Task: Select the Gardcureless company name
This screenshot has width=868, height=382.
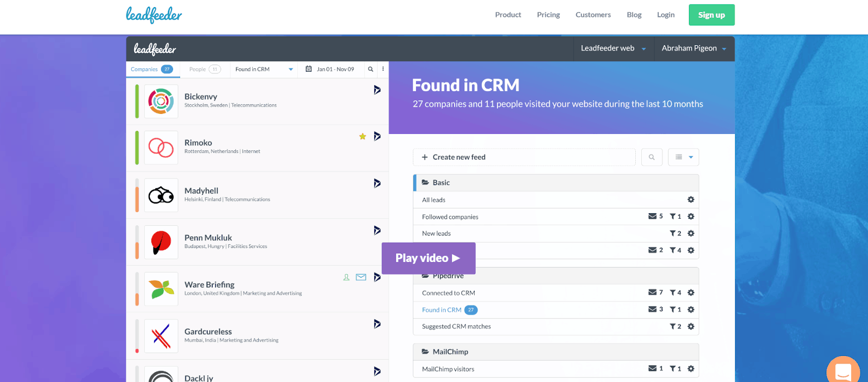Action: [208, 332]
